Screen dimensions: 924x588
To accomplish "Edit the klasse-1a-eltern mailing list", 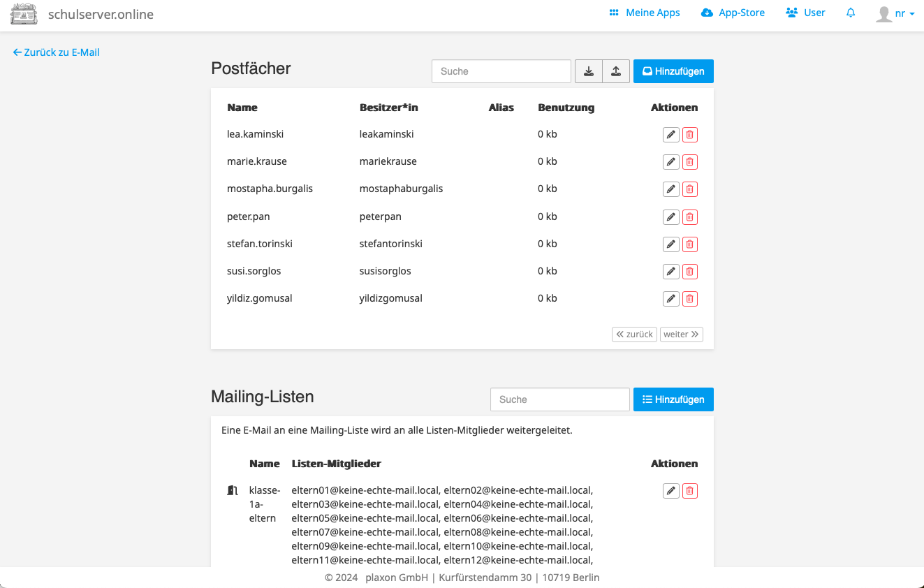I will point(670,490).
